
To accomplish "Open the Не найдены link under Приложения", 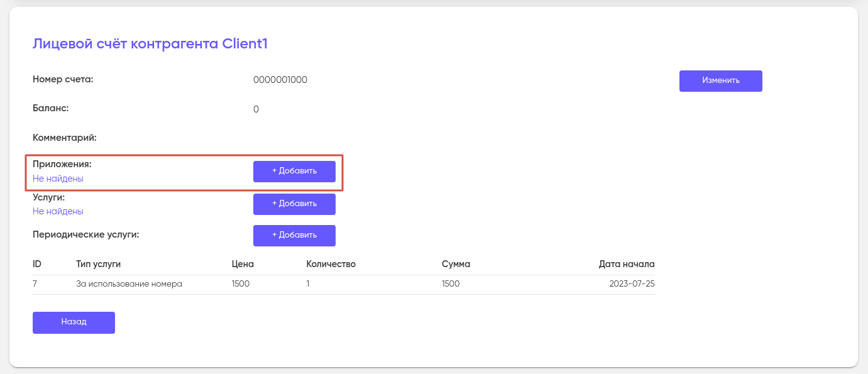I will [x=58, y=179].
